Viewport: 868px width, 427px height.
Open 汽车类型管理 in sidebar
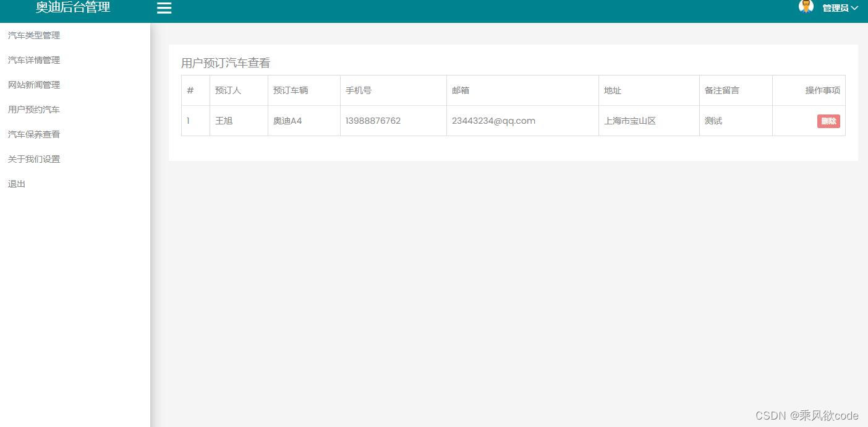point(34,35)
